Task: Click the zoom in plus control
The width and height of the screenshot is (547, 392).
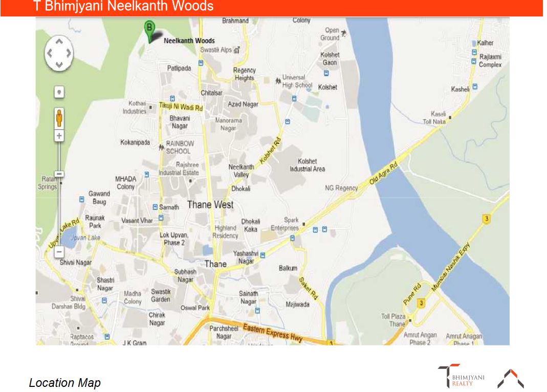Action: [x=59, y=135]
